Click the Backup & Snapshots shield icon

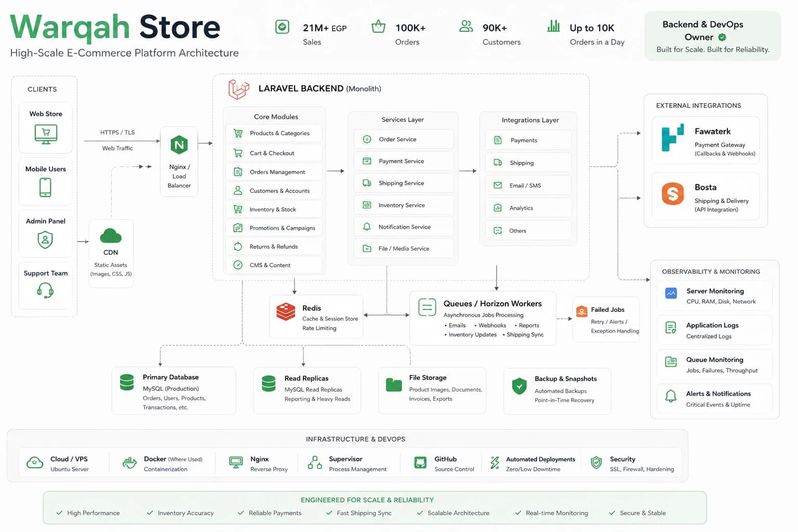click(x=519, y=386)
